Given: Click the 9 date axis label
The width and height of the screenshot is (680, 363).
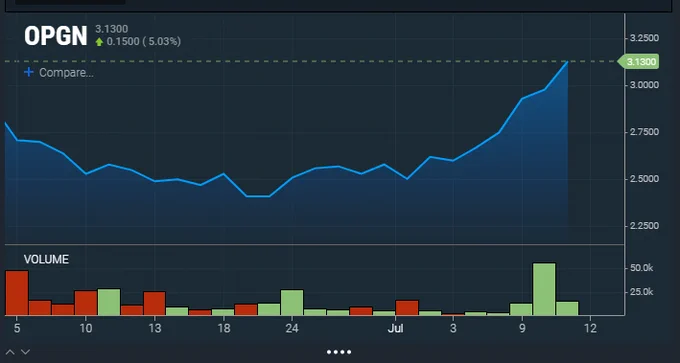Looking at the screenshot, I should [522, 328].
